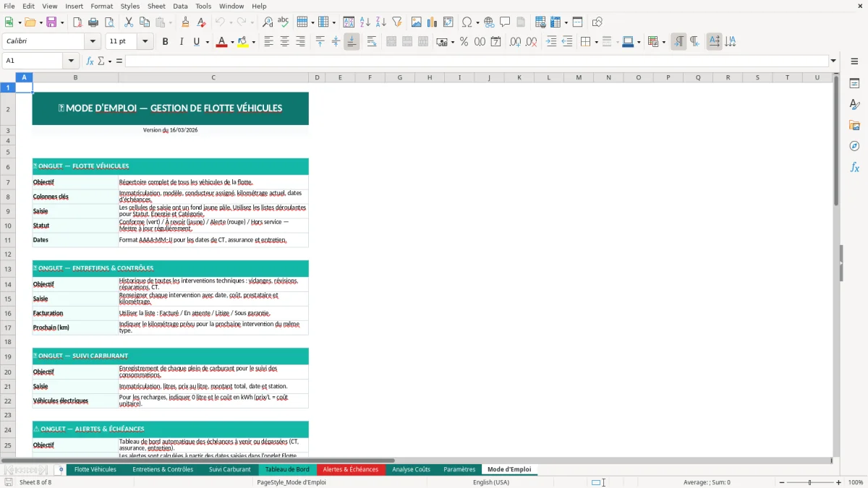Click the Insert Hyperlink icon

click(x=489, y=22)
